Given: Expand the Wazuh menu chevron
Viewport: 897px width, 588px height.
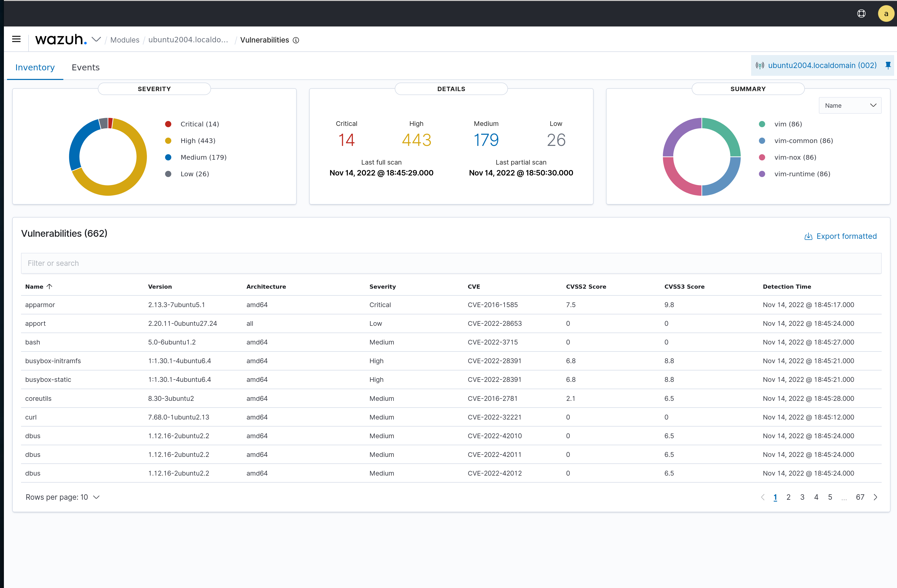Looking at the screenshot, I should tap(97, 39).
